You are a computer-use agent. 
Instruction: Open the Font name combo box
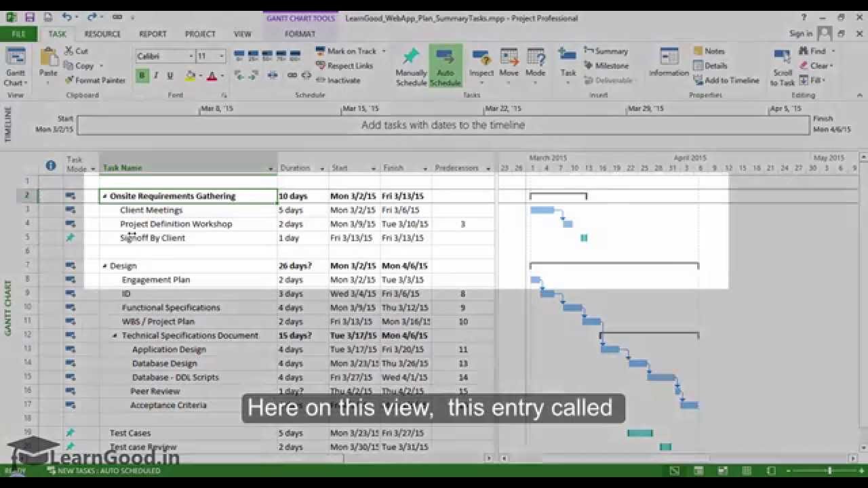point(165,56)
